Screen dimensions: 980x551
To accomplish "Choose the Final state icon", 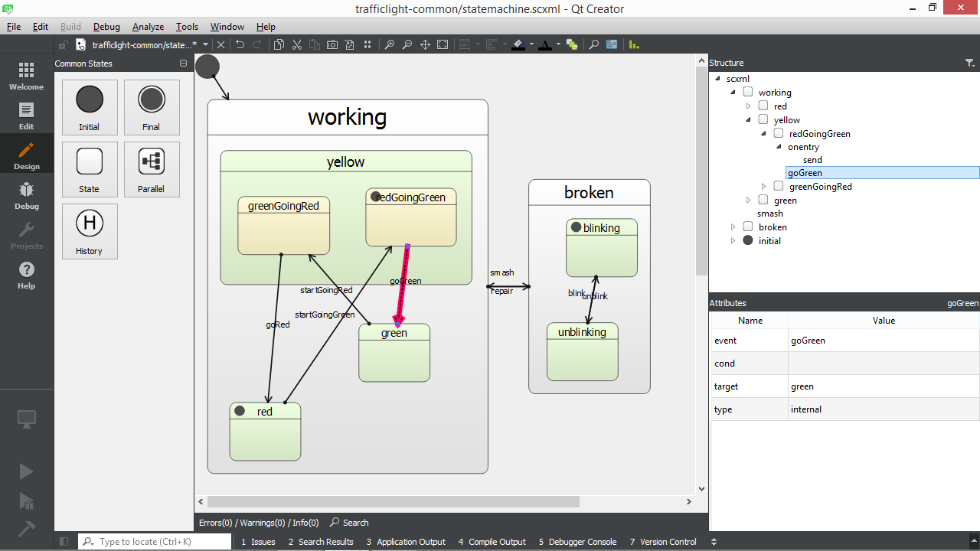I will [x=152, y=107].
